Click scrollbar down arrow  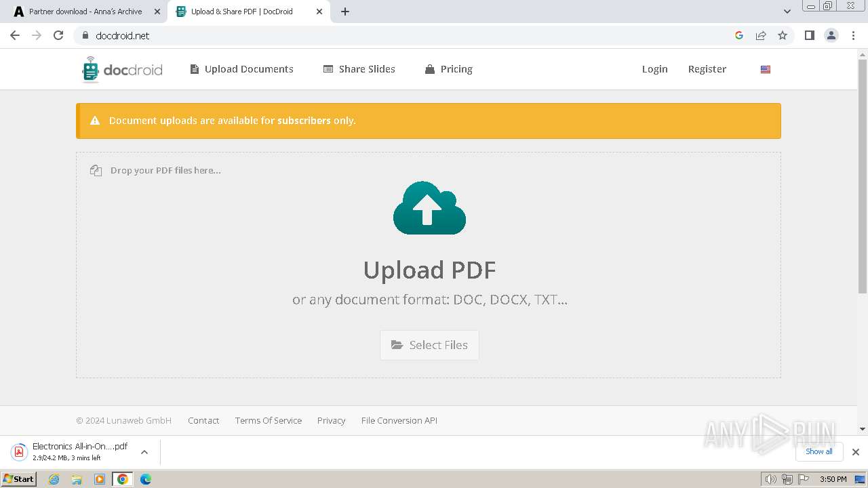[x=863, y=429]
